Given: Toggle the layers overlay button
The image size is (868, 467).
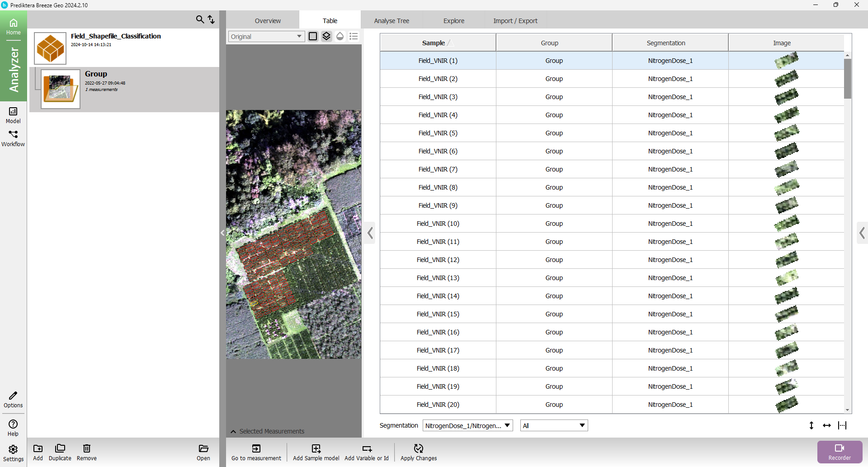Looking at the screenshot, I should click(326, 36).
